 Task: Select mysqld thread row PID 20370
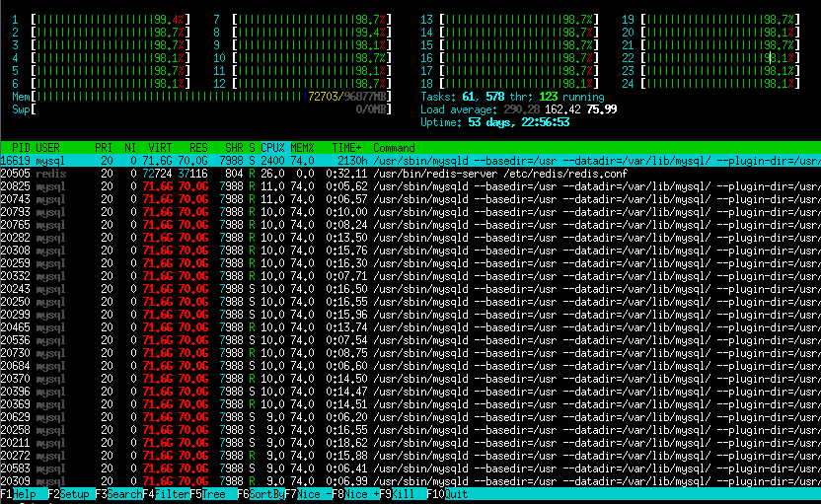point(410,379)
